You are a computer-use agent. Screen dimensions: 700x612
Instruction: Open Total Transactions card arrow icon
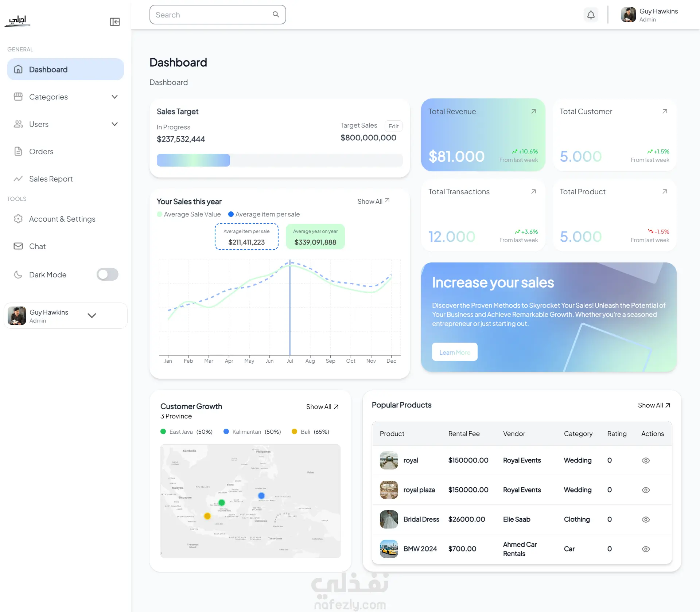533,192
